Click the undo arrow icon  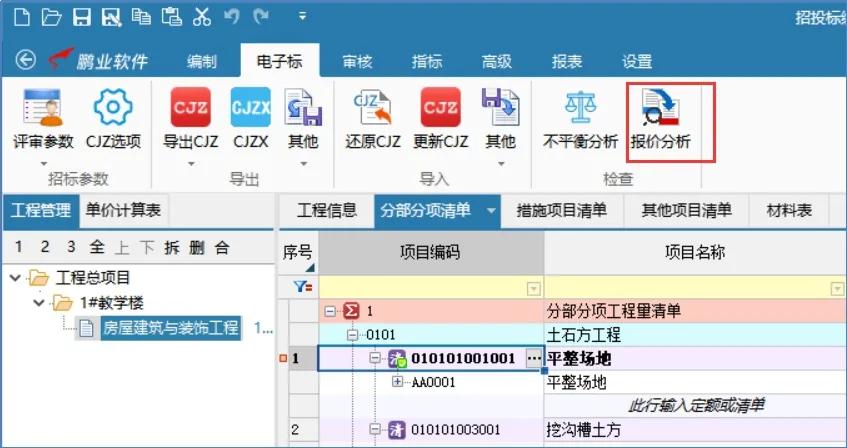pyautogui.click(x=233, y=16)
